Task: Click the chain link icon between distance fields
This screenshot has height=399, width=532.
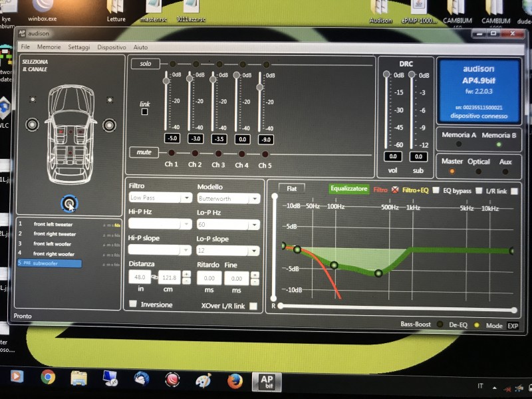Action: point(154,277)
